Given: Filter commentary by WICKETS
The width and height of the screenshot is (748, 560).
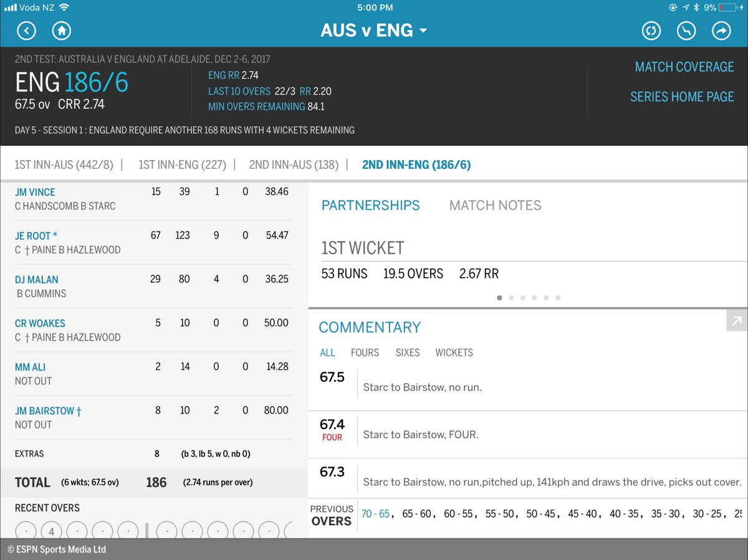Looking at the screenshot, I should pyautogui.click(x=454, y=353).
